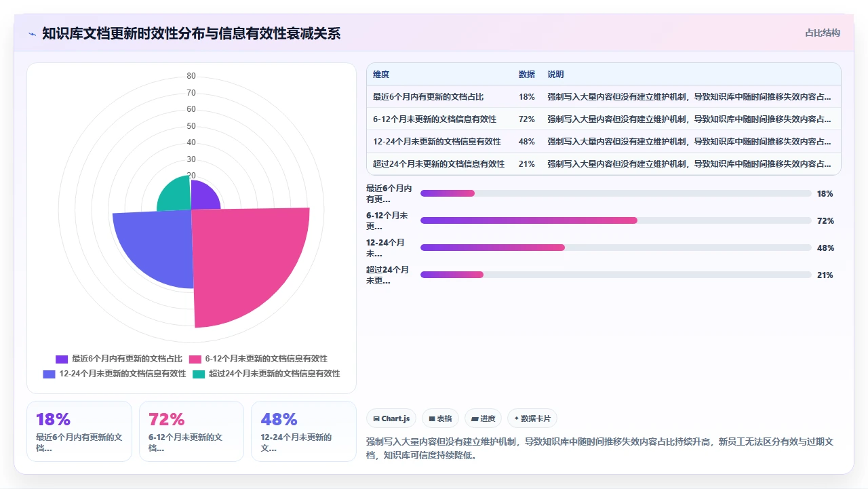Click the 说明 cell in 18% row
Image resolution: width=868 pixels, height=489 pixels.
click(690, 97)
